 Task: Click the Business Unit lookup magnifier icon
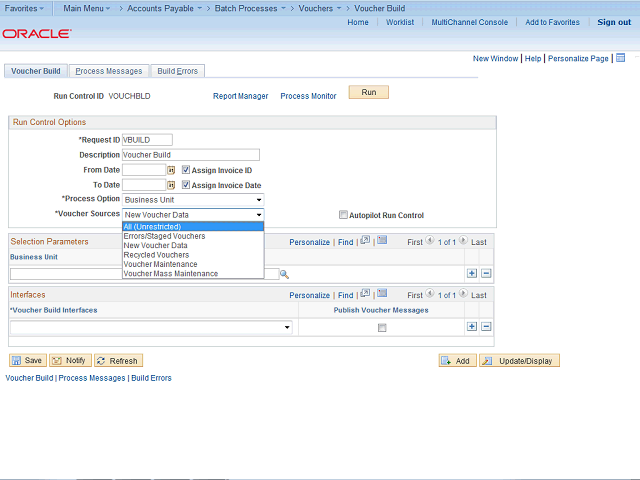284,275
